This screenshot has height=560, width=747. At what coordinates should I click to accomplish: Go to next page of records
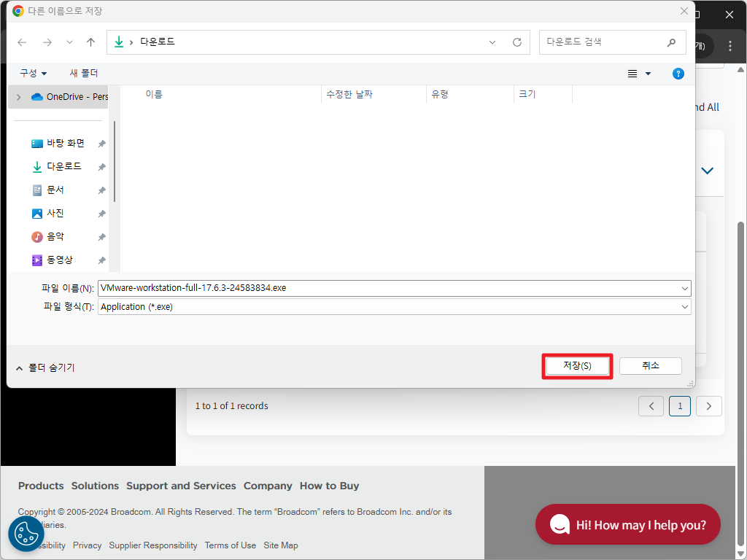(709, 406)
